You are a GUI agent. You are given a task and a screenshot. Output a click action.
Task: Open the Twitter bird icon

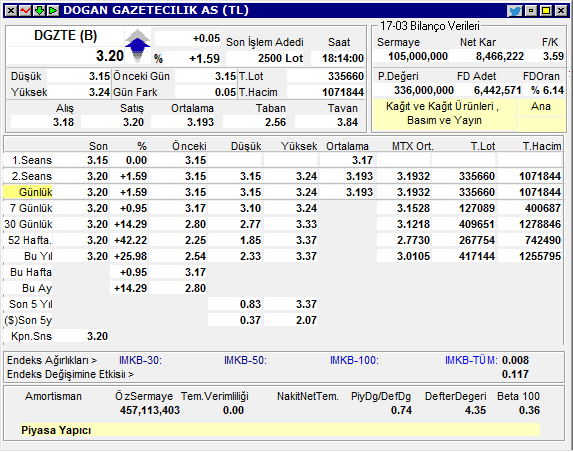(x=515, y=11)
